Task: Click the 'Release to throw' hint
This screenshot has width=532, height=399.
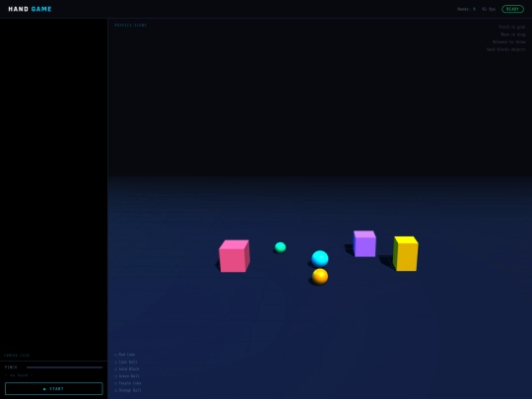Action: coord(509,41)
